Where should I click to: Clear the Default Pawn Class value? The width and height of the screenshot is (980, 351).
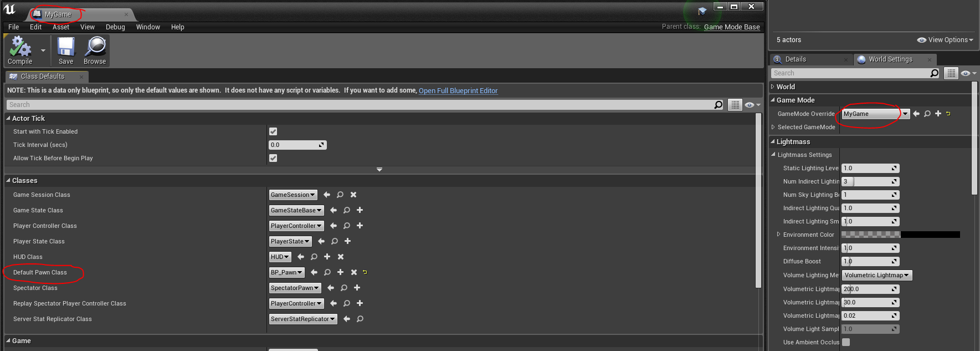(354, 272)
